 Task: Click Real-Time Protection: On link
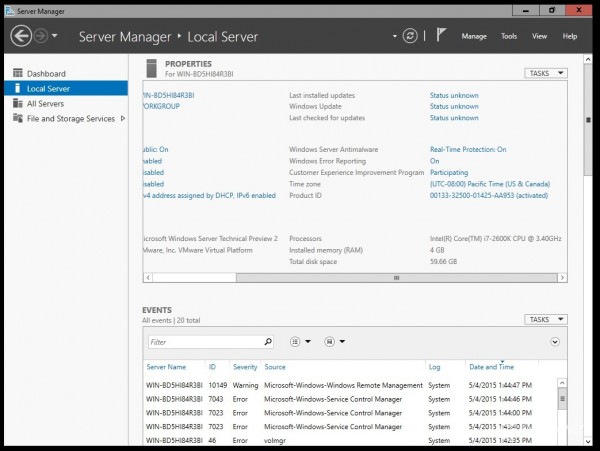click(x=468, y=149)
